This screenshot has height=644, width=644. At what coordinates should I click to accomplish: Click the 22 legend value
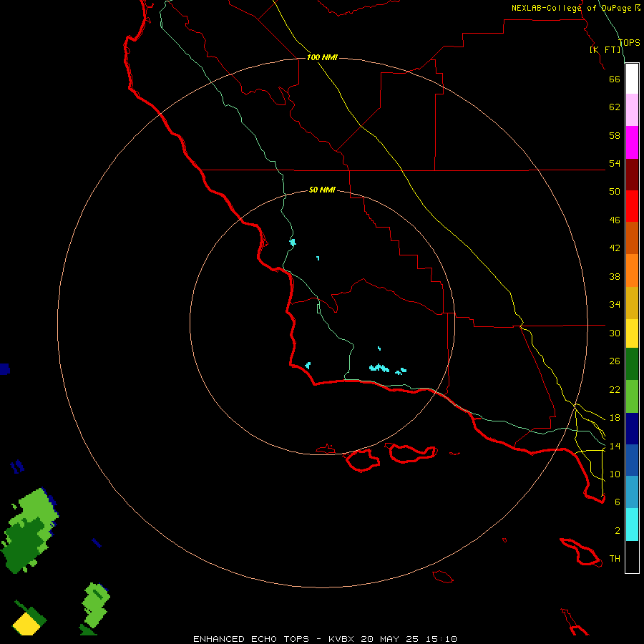[x=615, y=389]
